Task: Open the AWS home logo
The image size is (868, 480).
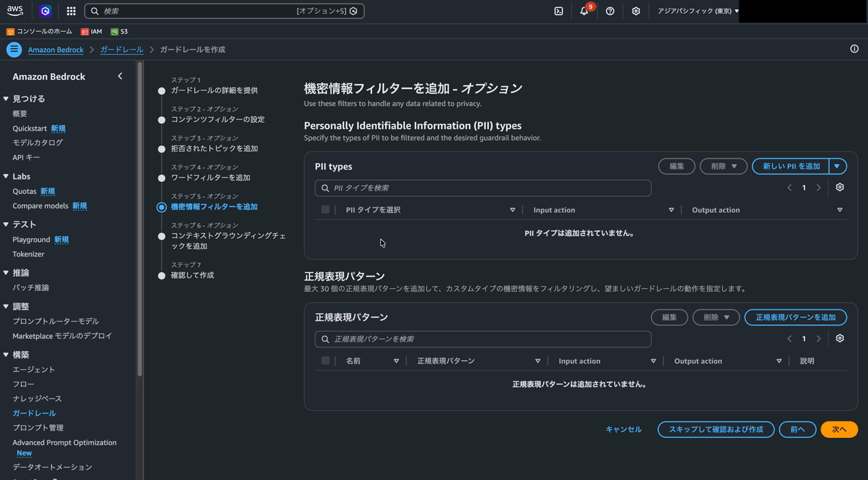Action: pyautogui.click(x=15, y=11)
